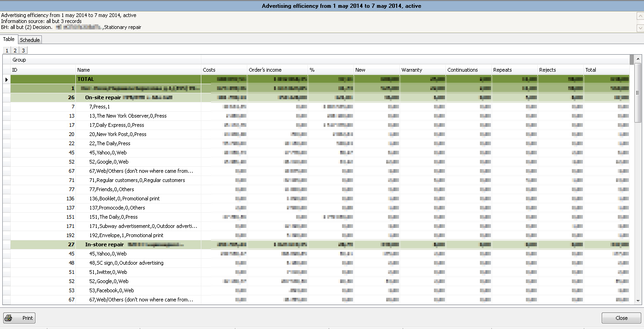
Task: Select the Subway advertisement row
Action: [143, 226]
